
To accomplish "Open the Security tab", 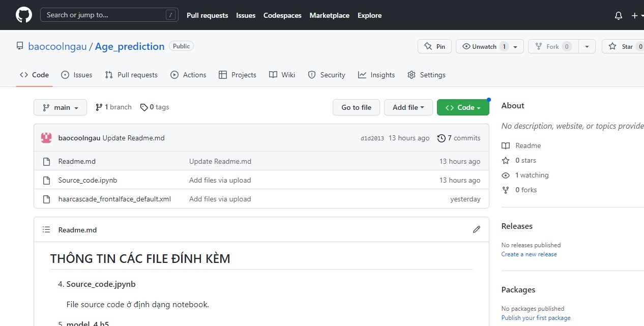I will [327, 75].
